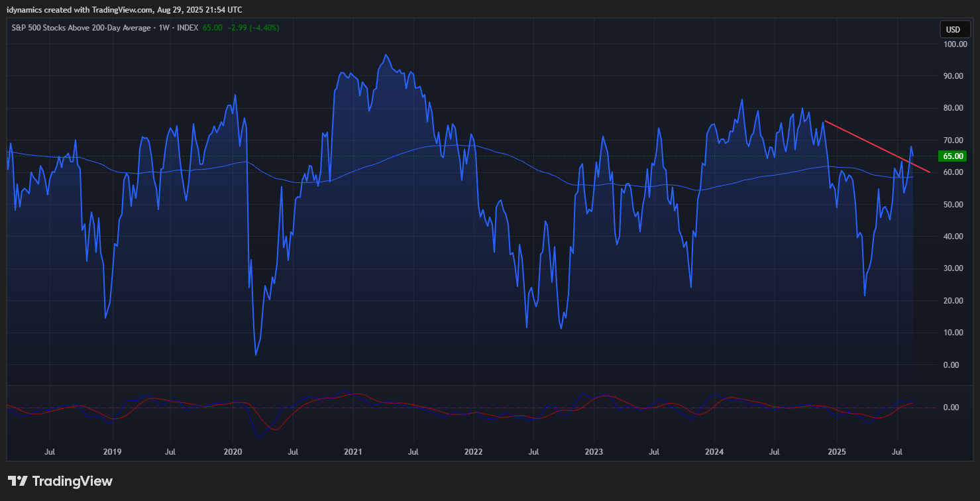Click the 2023 label on the time axis
Viewport: 980px width, 501px height.
(x=594, y=452)
